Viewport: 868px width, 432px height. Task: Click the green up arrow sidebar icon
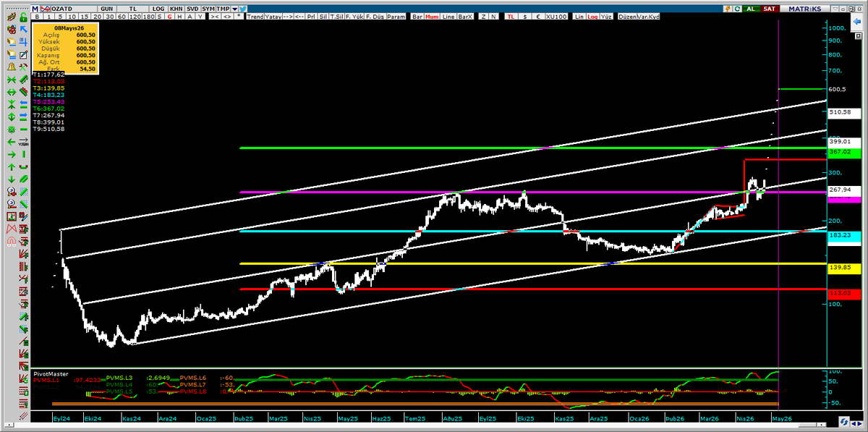click(x=11, y=167)
